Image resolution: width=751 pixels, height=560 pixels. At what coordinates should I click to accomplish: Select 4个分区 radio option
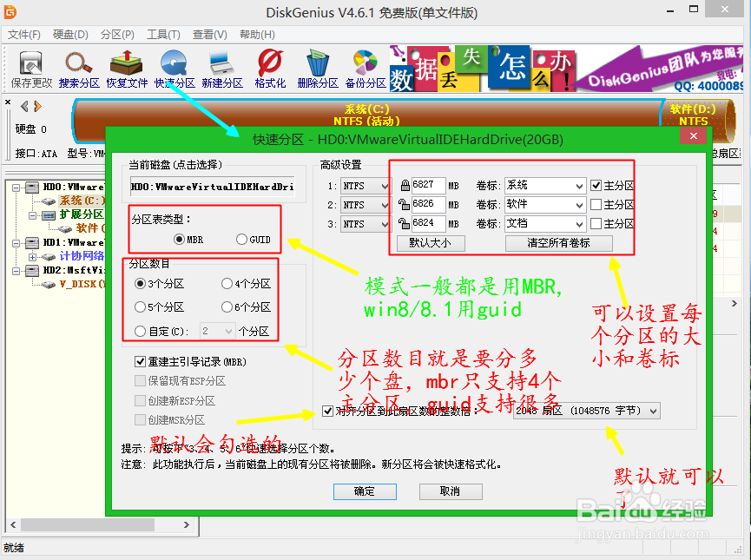point(247,284)
